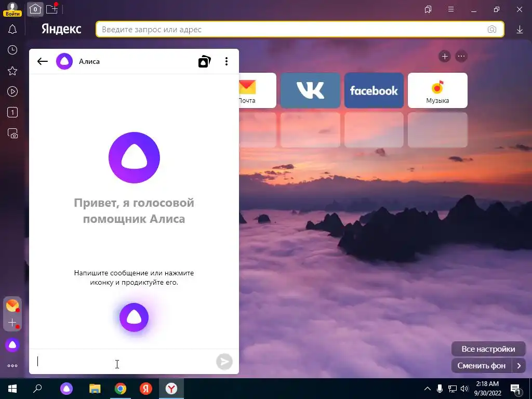Viewport: 532px width, 399px height.
Task: Open the Windows Start menu
Action: 12,389
